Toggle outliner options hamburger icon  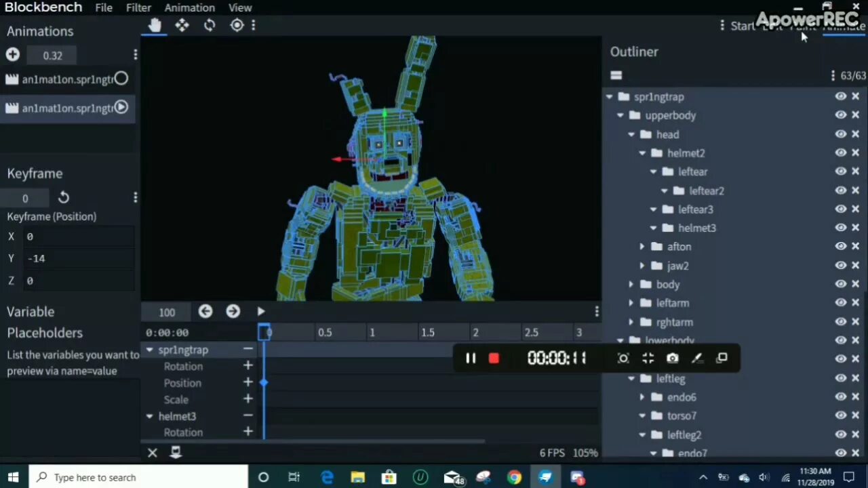616,75
